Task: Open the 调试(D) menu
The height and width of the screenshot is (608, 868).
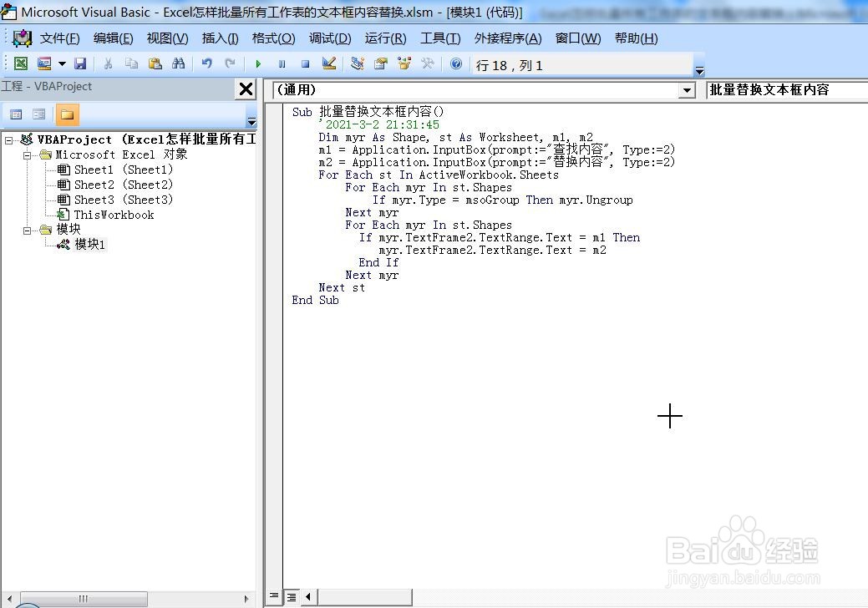Action: pos(330,38)
